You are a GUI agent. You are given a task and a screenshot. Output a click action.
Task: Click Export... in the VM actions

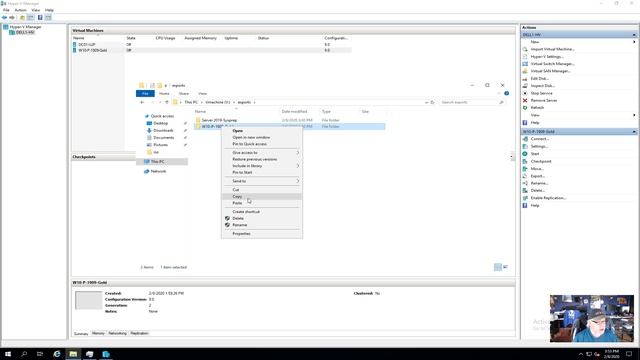(538, 176)
